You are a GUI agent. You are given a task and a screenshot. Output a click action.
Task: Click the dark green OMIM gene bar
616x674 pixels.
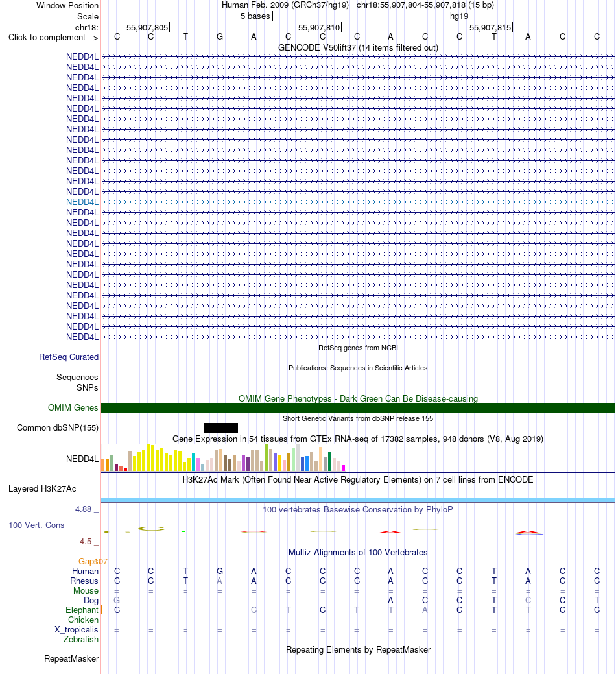[x=358, y=407]
